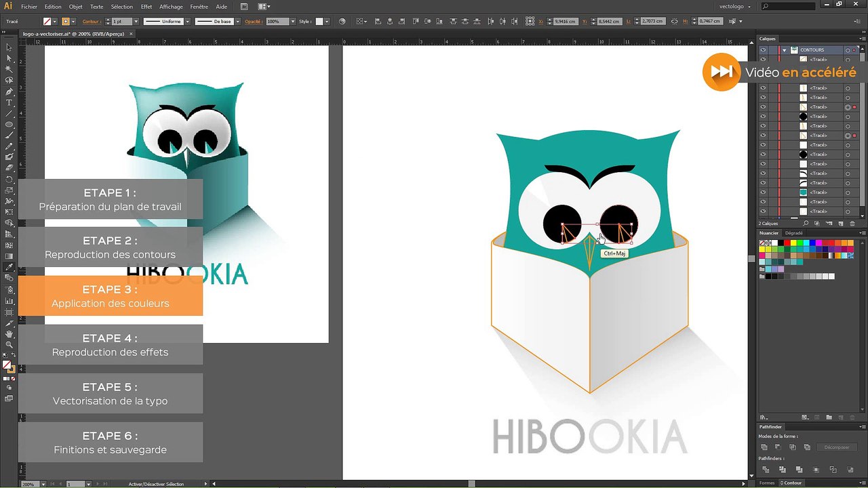Select the Pen tool
This screenshot has width=868, height=488.
(x=9, y=91)
